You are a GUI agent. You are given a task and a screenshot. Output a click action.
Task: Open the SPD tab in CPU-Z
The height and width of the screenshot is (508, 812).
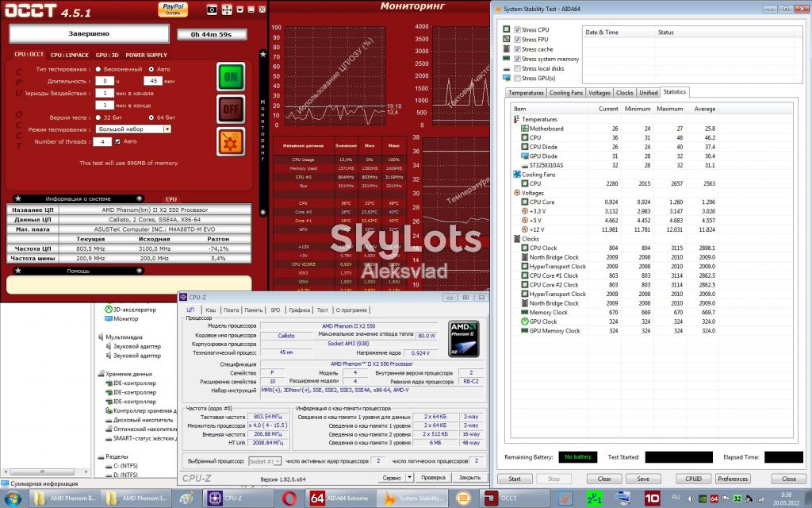click(x=275, y=310)
